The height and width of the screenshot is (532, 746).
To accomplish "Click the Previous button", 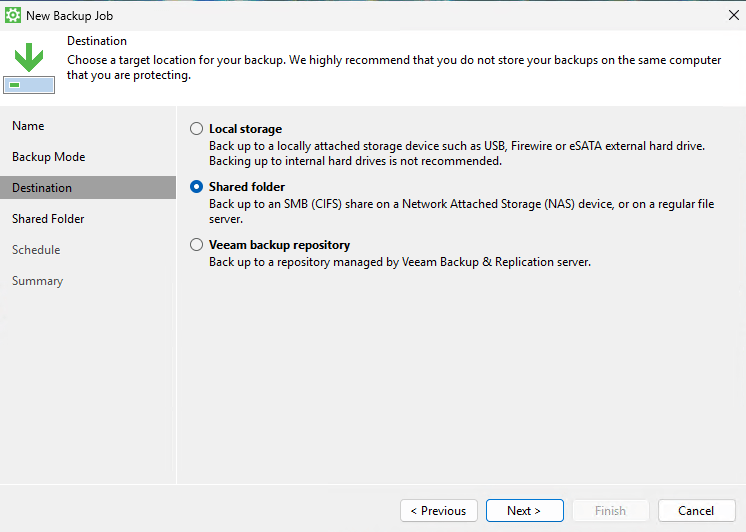I will click(x=438, y=511).
